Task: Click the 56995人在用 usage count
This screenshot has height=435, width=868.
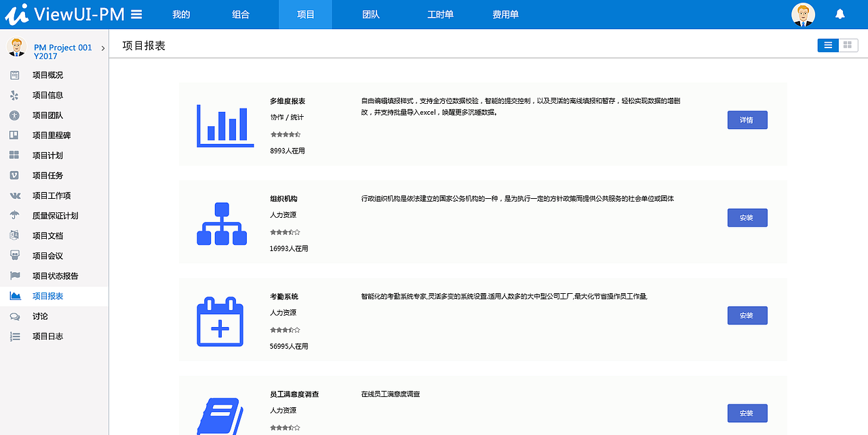Action: click(x=289, y=346)
